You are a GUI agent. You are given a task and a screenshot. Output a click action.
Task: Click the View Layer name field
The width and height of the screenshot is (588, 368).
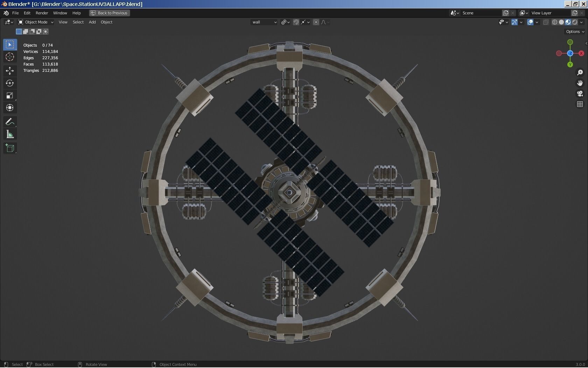click(x=550, y=13)
